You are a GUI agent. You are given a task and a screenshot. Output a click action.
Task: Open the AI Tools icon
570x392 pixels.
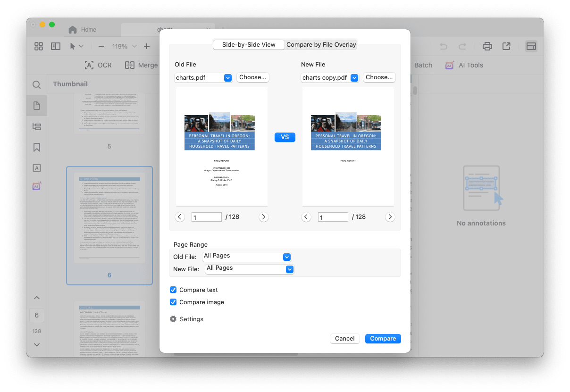point(450,65)
